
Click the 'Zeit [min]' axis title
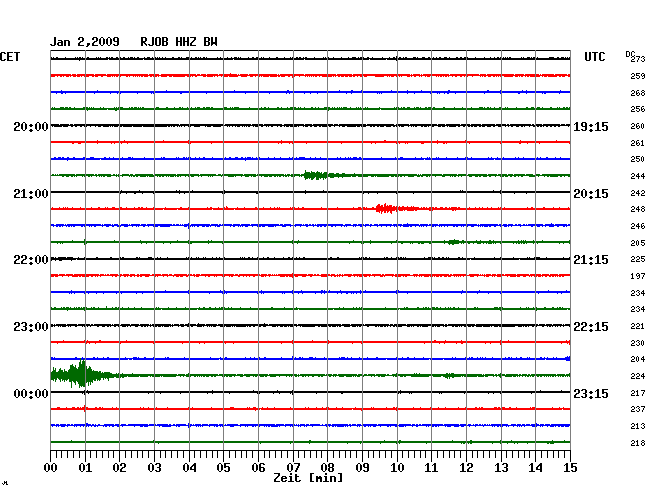point(308,478)
